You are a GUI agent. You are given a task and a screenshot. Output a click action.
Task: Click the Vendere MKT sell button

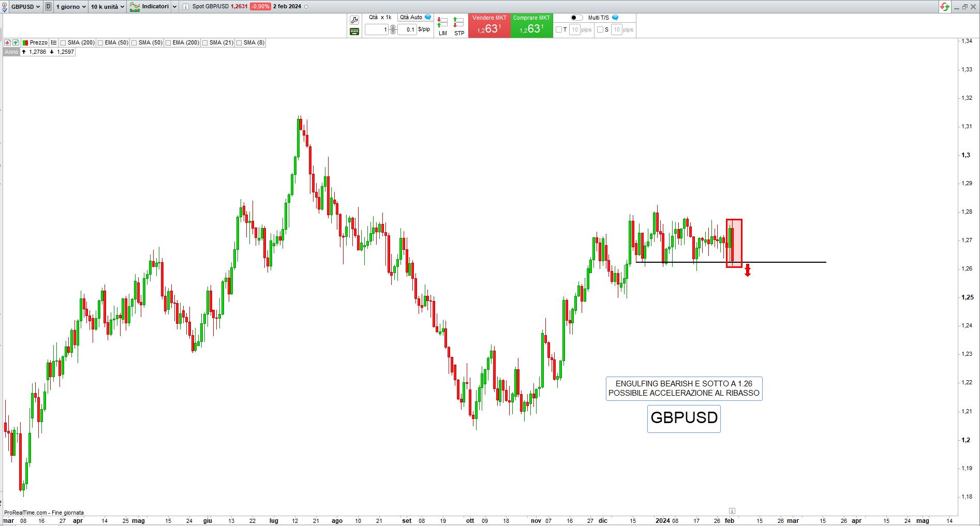489,25
